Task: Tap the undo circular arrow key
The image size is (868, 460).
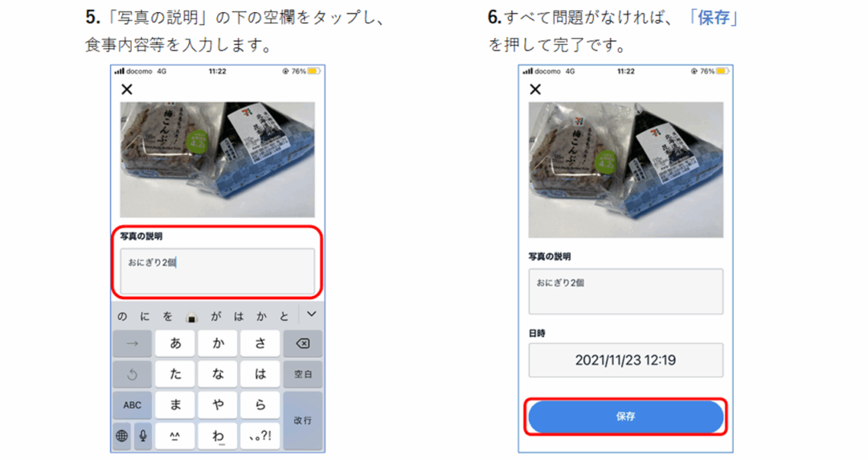Action: 133,375
